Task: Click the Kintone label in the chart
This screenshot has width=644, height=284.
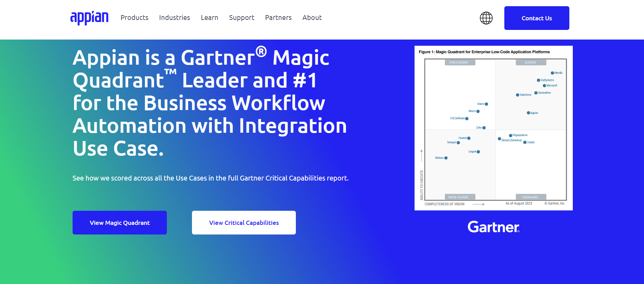Action: (439, 158)
